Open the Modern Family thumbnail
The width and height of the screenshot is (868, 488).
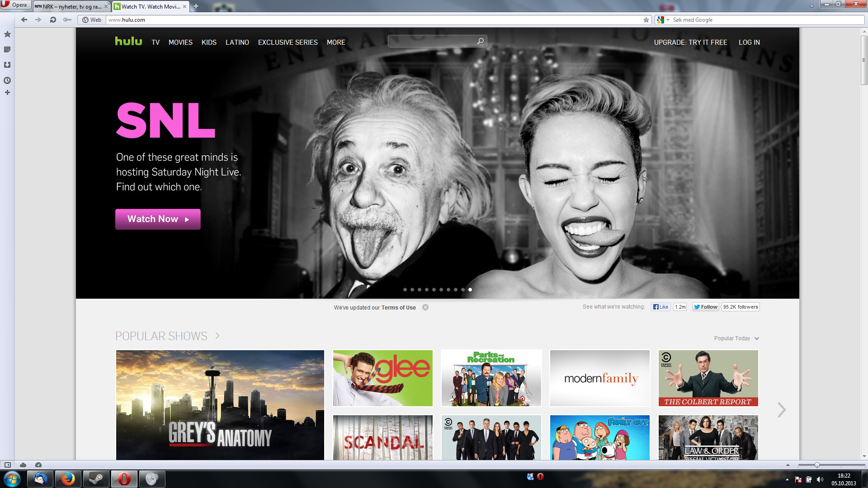click(600, 378)
